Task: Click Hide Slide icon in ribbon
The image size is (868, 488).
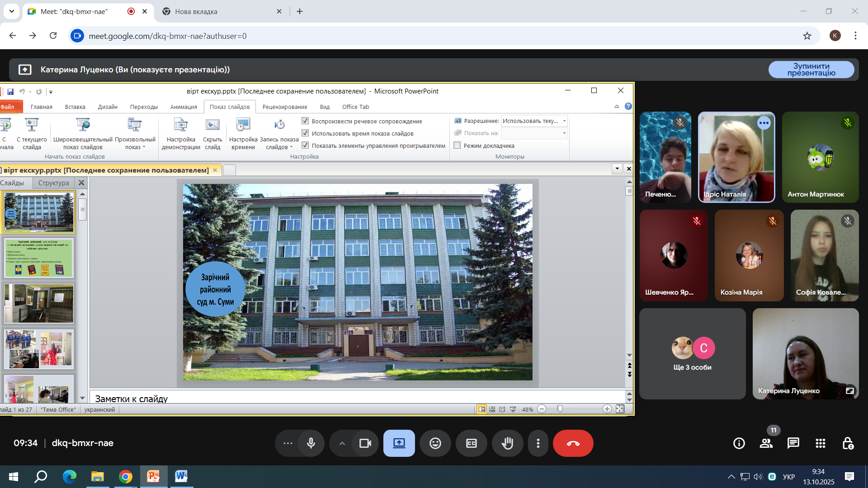Action: (x=212, y=125)
